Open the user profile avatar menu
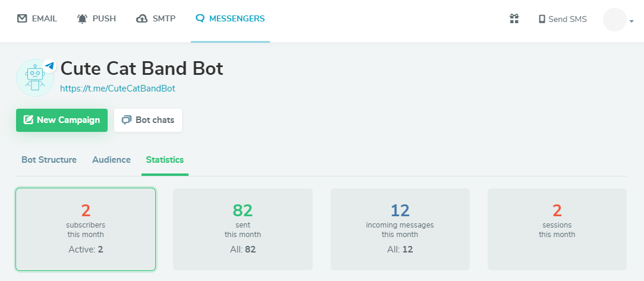Screen dimensions: 644x281 [x=614, y=19]
